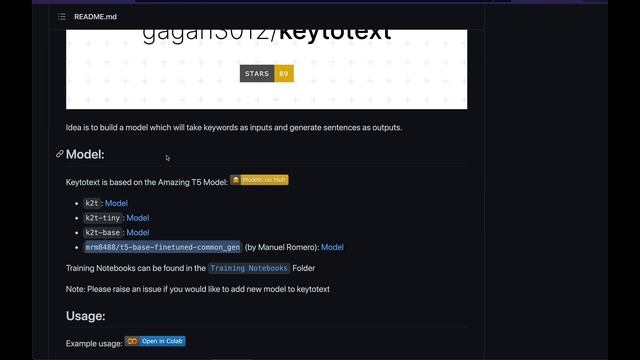The width and height of the screenshot is (640, 360).
Task: Select the k2t-tiny code label
Action: tap(102, 218)
